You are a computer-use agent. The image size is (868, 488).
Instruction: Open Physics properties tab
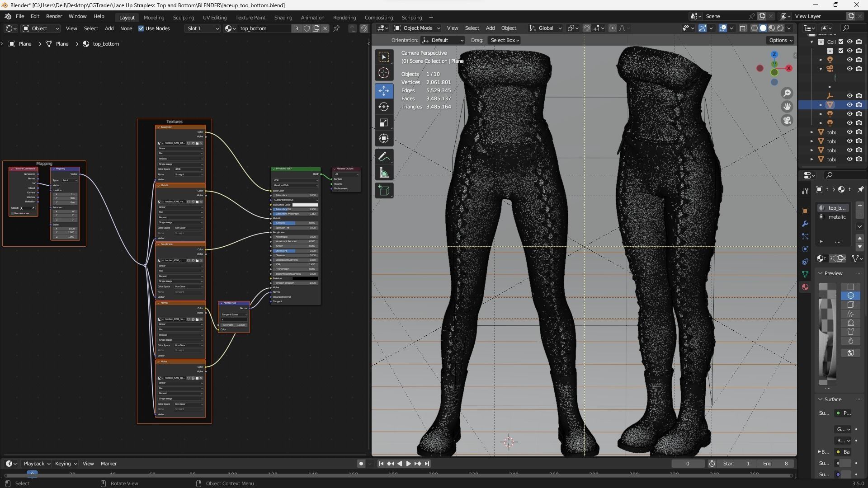pyautogui.click(x=805, y=249)
